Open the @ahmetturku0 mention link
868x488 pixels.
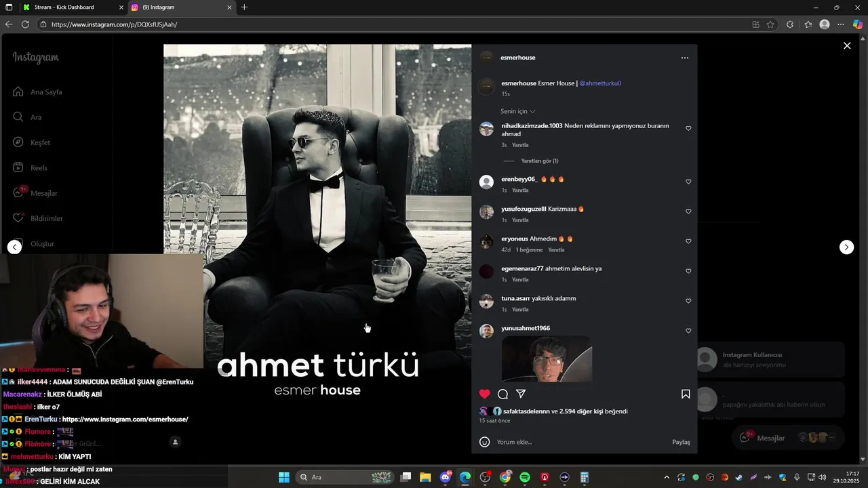coord(600,83)
